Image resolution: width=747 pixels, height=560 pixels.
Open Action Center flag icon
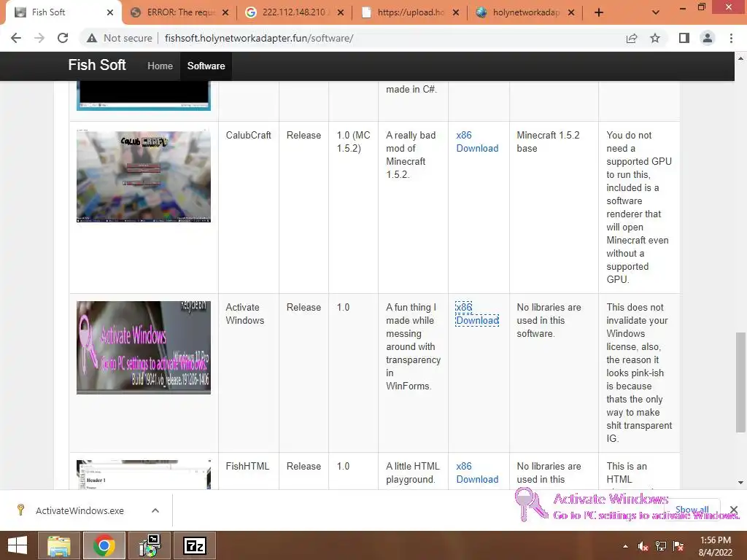pos(678,546)
